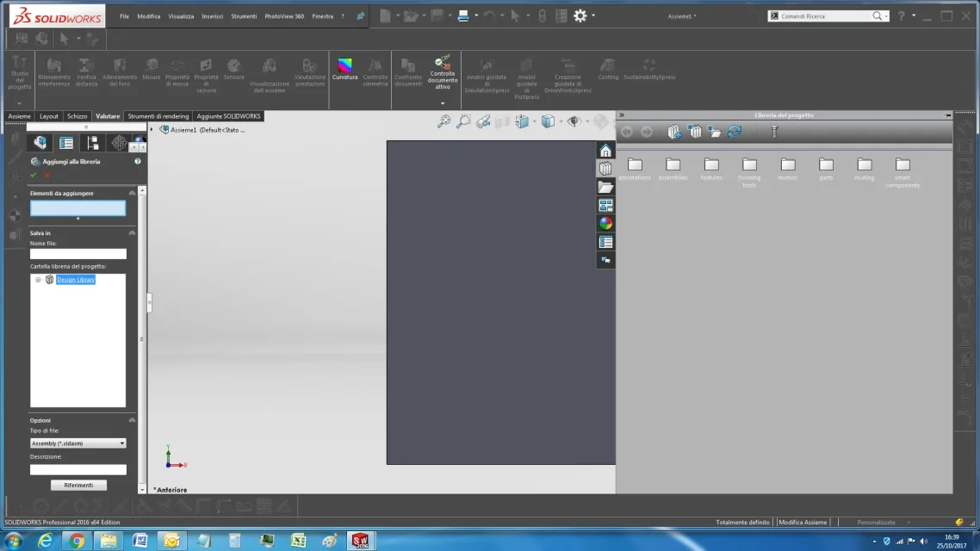The image size is (980, 551).
Task: Open the Inserisci menu
Action: 213,16
